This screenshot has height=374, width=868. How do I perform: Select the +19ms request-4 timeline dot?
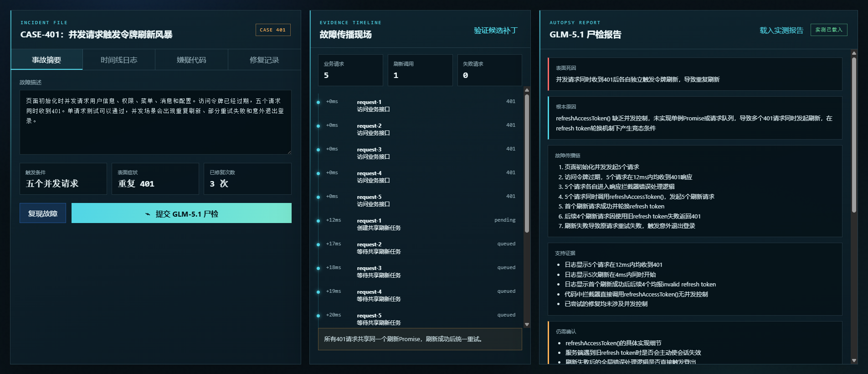[x=318, y=292]
